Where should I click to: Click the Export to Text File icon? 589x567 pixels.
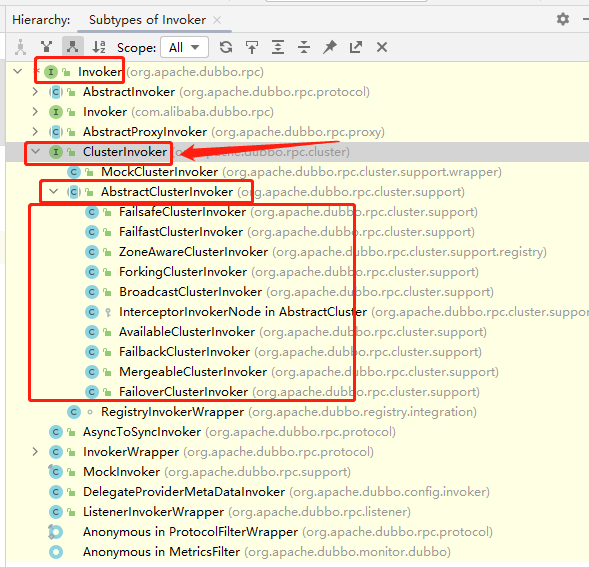[356, 47]
